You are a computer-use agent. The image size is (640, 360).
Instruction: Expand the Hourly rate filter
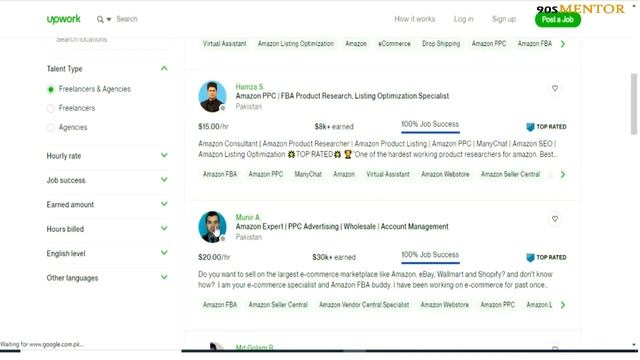[x=164, y=156]
